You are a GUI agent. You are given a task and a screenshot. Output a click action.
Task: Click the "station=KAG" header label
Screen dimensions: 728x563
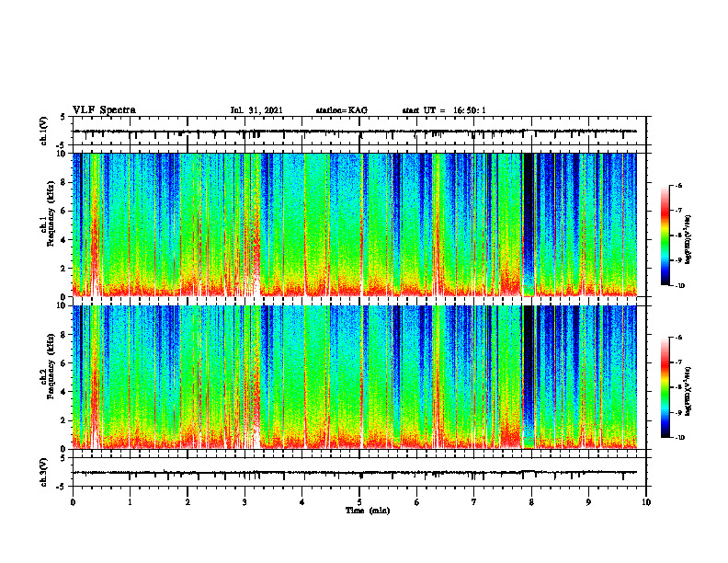coord(342,110)
